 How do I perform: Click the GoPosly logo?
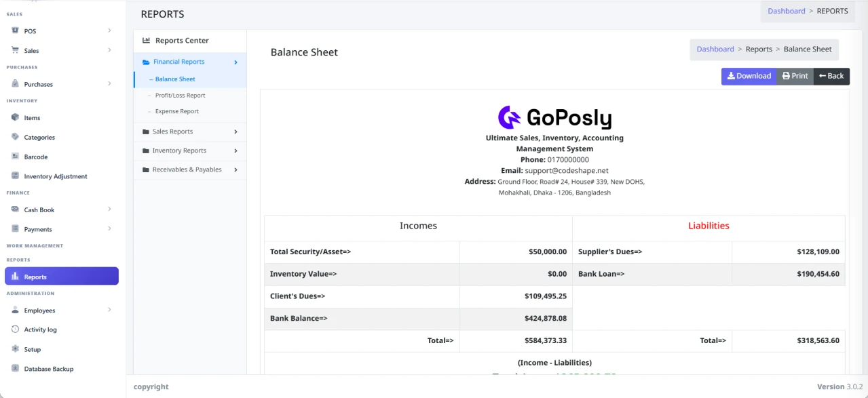point(554,117)
